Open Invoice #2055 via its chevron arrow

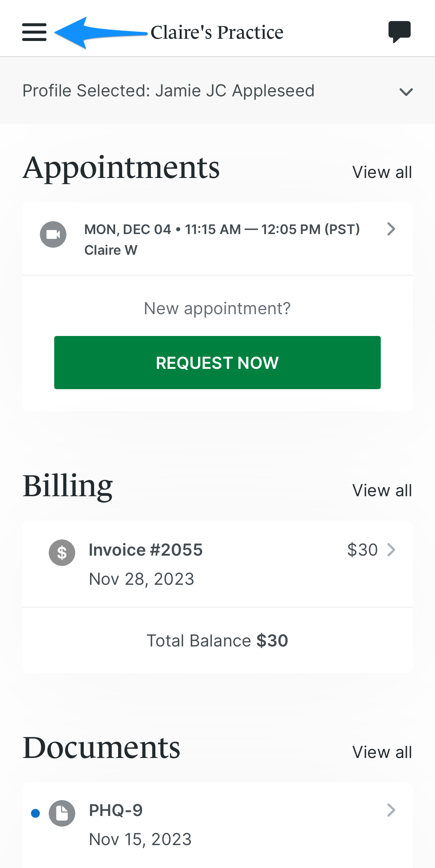[391, 550]
